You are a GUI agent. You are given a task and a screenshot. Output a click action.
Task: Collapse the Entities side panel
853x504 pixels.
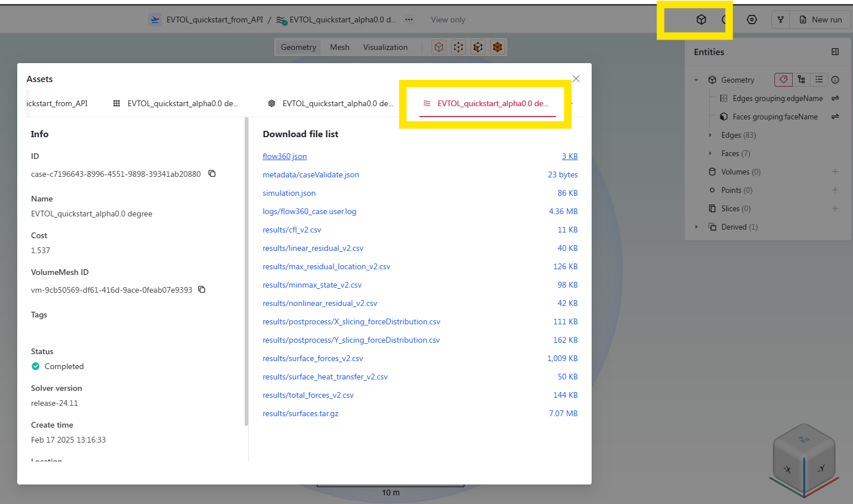[x=835, y=52]
